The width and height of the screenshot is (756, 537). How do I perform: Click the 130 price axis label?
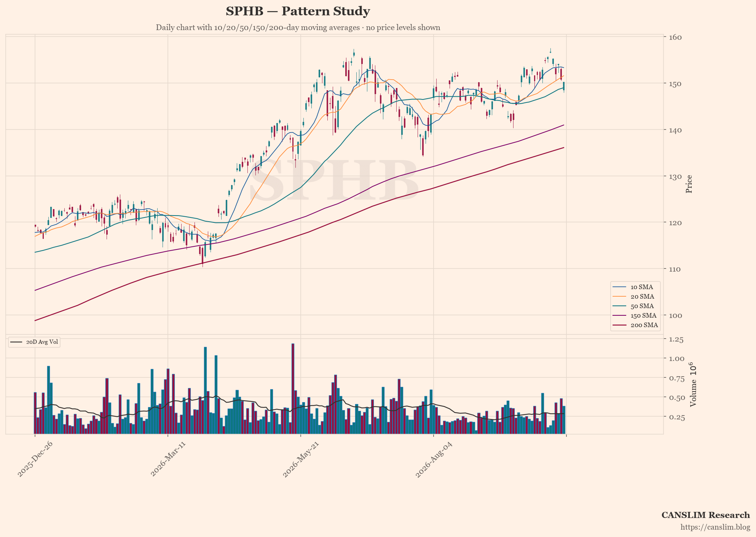pyautogui.click(x=675, y=177)
